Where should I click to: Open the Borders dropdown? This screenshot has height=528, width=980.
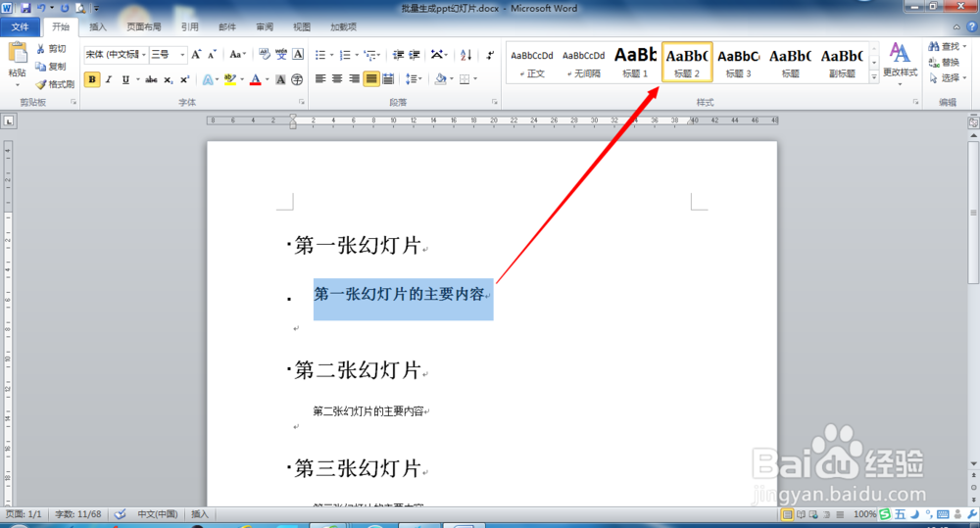click(x=475, y=78)
